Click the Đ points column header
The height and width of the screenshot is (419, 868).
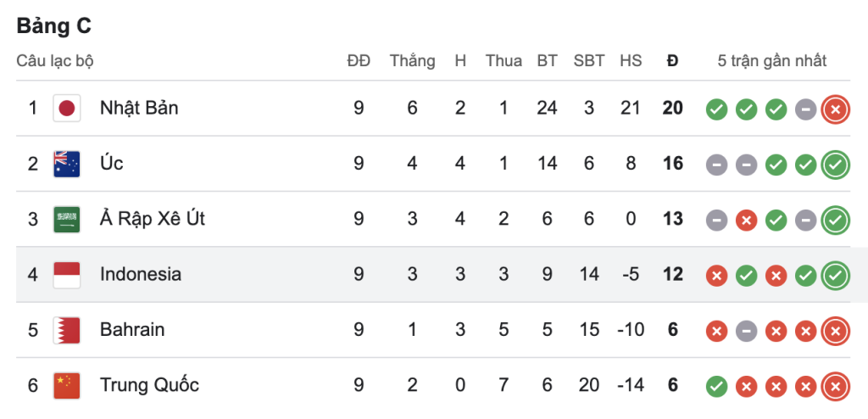coord(673,61)
